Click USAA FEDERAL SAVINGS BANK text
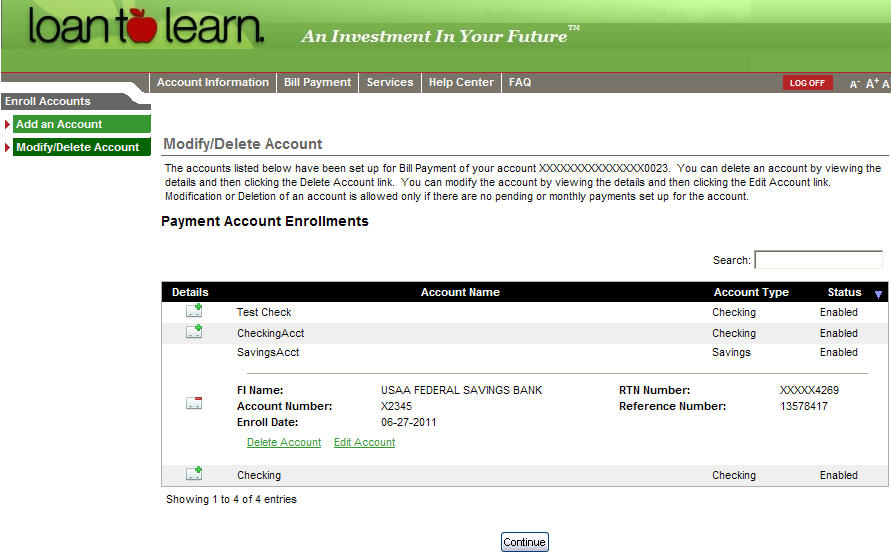 click(461, 390)
